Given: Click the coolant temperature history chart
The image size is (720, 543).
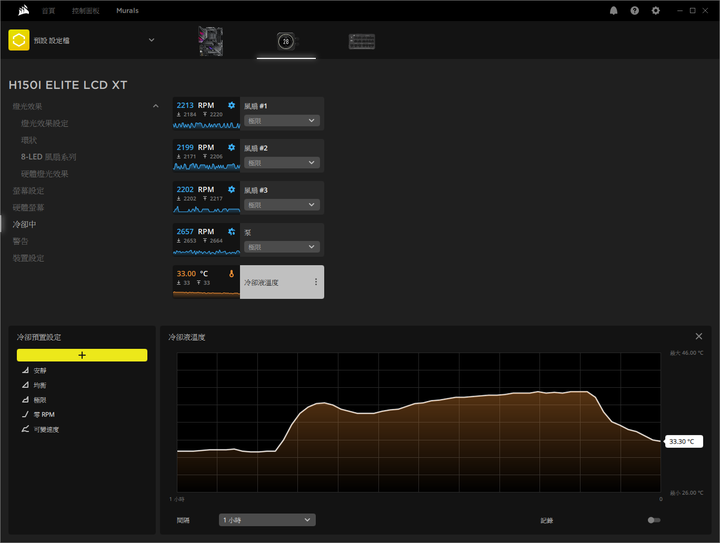Looking at the screenshot, I should tap(419, 422).
